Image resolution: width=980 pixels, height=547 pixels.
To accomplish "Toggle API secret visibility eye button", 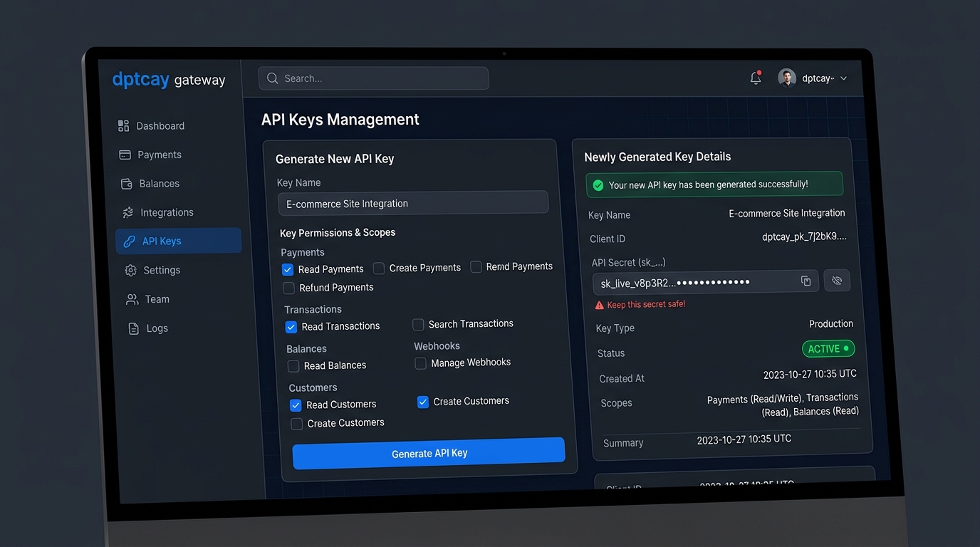I will pyautogui.click(x=837, y=281).
